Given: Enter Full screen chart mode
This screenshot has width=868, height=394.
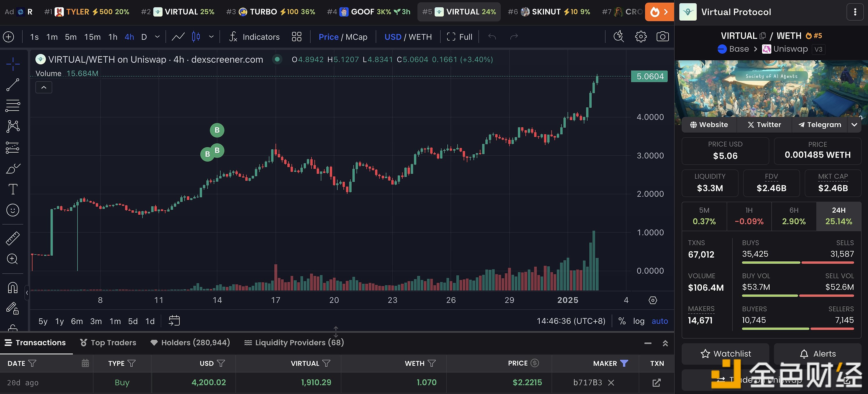Looking at the screenshot, I should click(459, 37).
